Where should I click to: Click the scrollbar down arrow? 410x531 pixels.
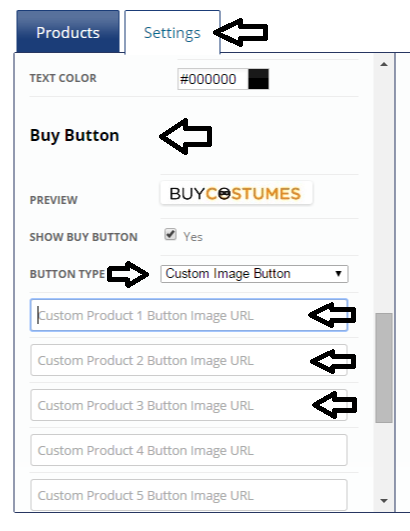(x=384, y=501)
